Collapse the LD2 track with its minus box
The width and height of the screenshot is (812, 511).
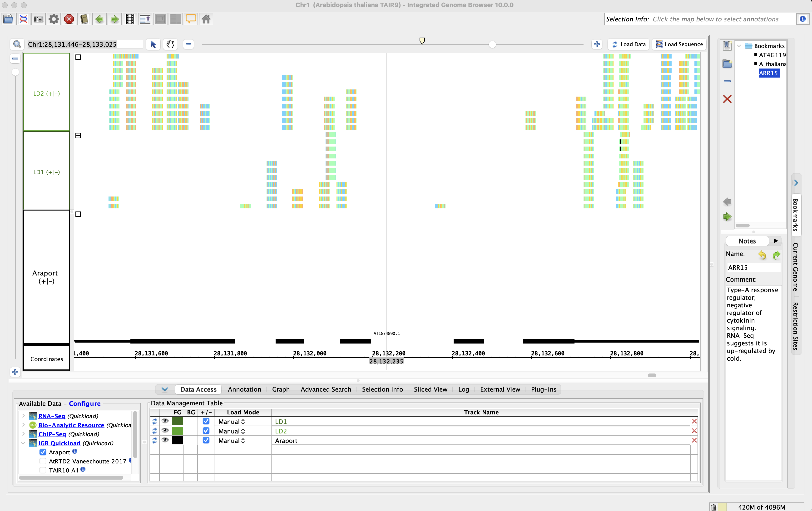click(x=78, y=57)
